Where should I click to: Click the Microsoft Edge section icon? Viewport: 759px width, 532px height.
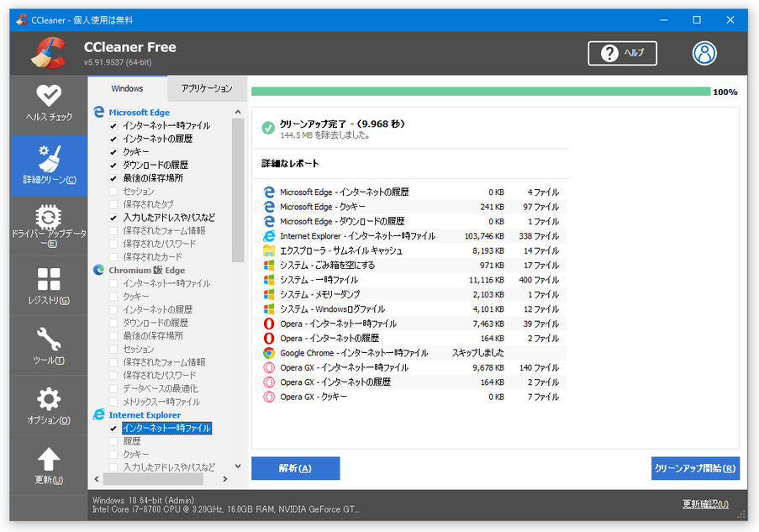[x=98, y=113]
